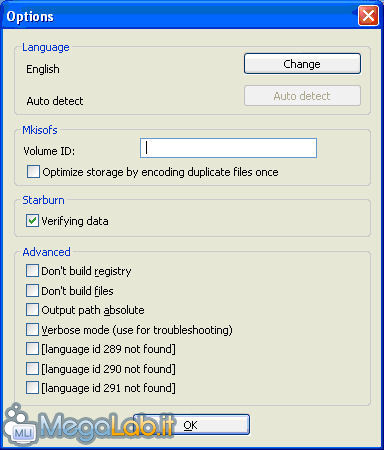The image size is (384, 450).
Task: Click the Mkisofs group heading
Action: coord(40,130)
